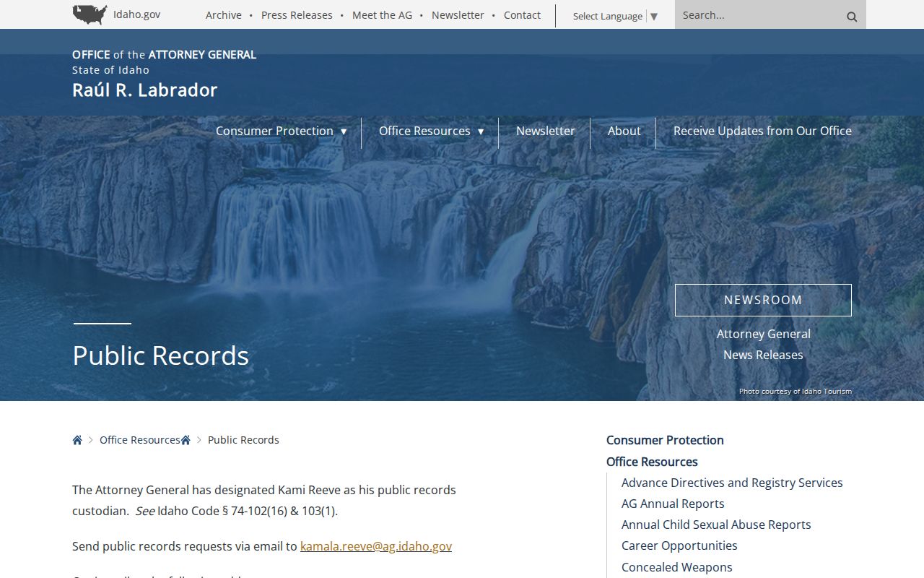Screen dimensions: 924x578
Task: Click the Idaho.gov text link
Action: coord(137,14)
